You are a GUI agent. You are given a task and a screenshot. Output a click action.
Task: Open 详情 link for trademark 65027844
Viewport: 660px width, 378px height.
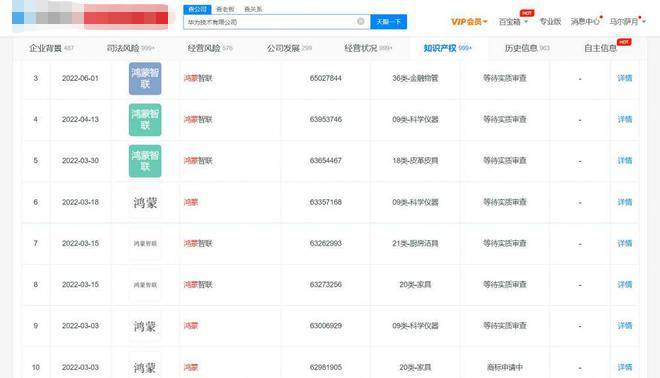pos(625,78)
